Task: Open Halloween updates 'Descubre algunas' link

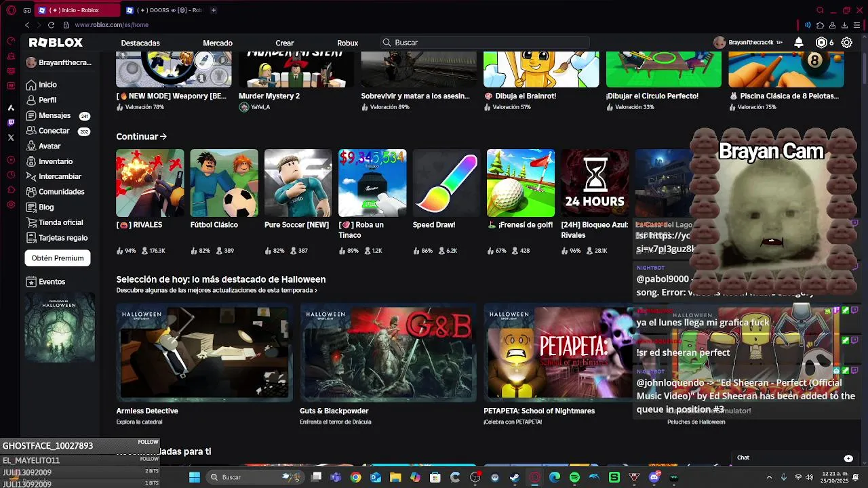Action: pyautogui.click(x=216, y=290)
